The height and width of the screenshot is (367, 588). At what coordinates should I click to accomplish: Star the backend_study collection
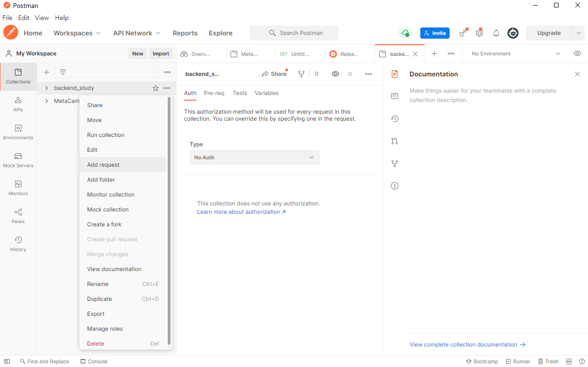point(156,88)
